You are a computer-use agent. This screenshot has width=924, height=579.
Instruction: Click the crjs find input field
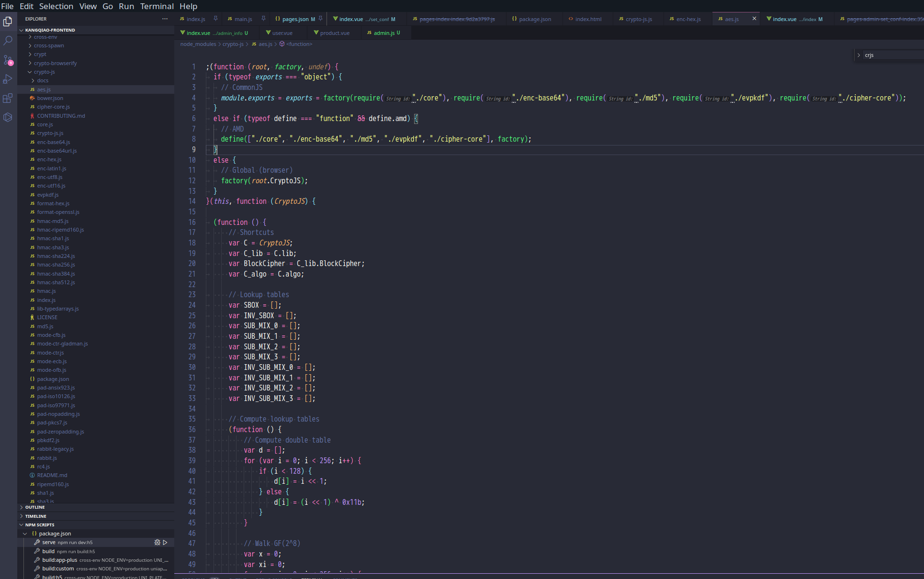pos(893,56)
